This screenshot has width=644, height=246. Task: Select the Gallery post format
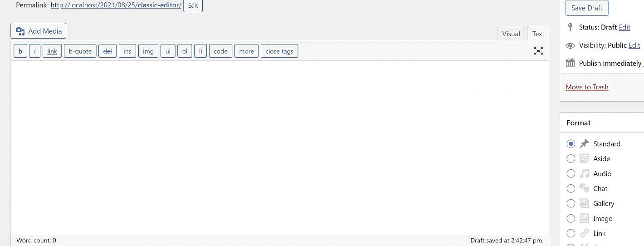(571, 203)
